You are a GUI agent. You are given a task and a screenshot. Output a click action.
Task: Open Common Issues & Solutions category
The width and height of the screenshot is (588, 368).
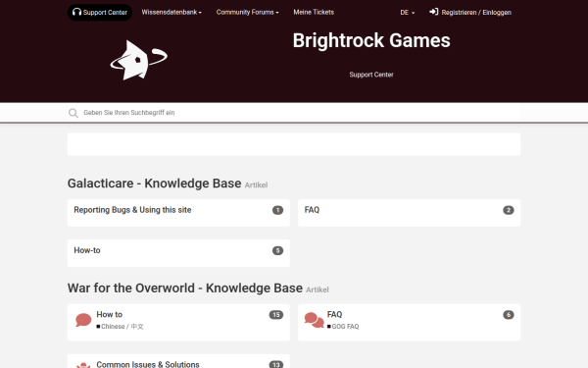pyautogui.click(x=148, y=364)
